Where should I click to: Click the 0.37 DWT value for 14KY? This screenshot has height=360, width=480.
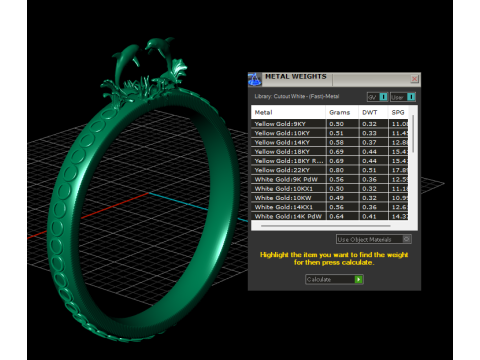[369, 142]
